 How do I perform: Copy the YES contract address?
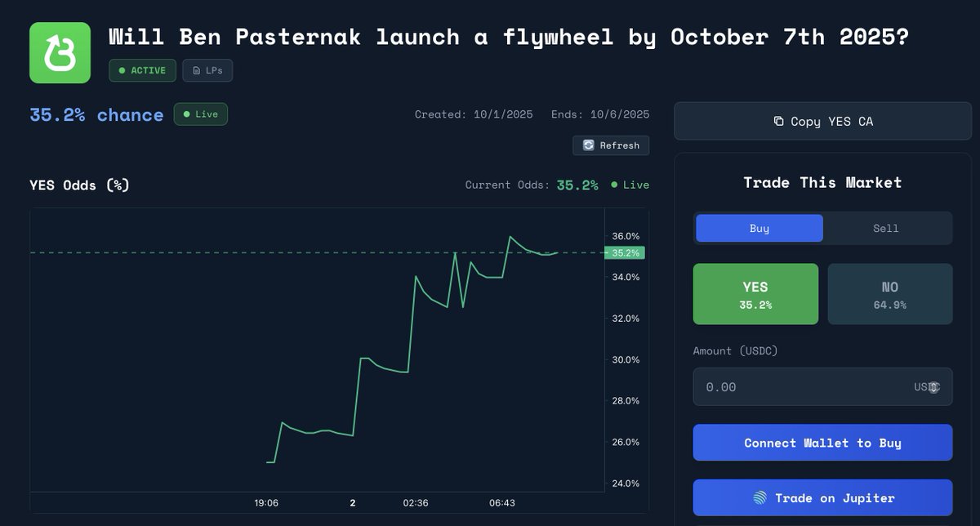pyautogui.click(x=822, y=121)
